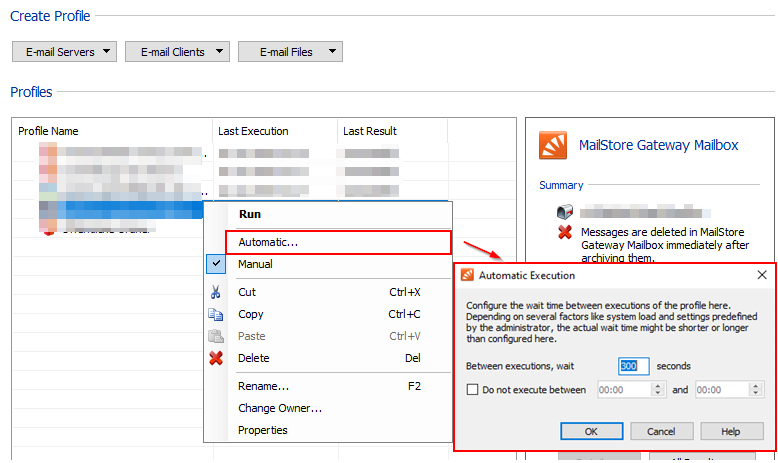Click the red X warning icon in Summary

pos(565,232)
